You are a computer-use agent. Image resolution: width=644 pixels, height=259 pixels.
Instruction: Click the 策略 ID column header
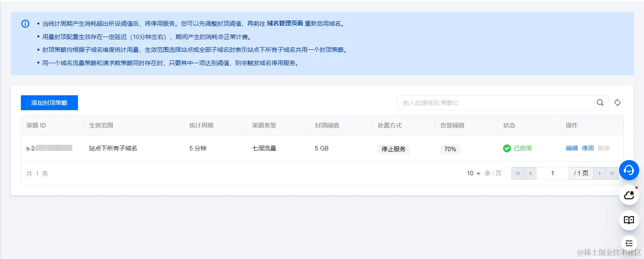click(x=36, y=125)
